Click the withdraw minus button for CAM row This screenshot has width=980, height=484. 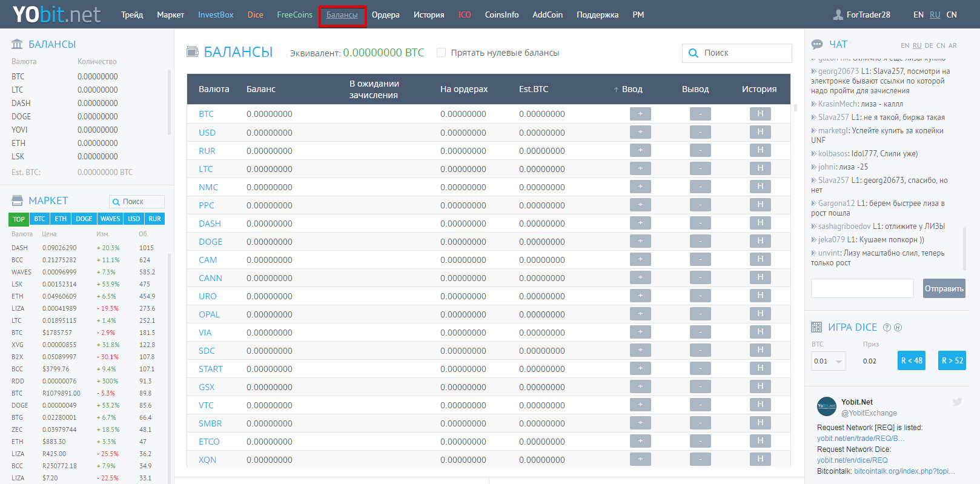(700, 259)
